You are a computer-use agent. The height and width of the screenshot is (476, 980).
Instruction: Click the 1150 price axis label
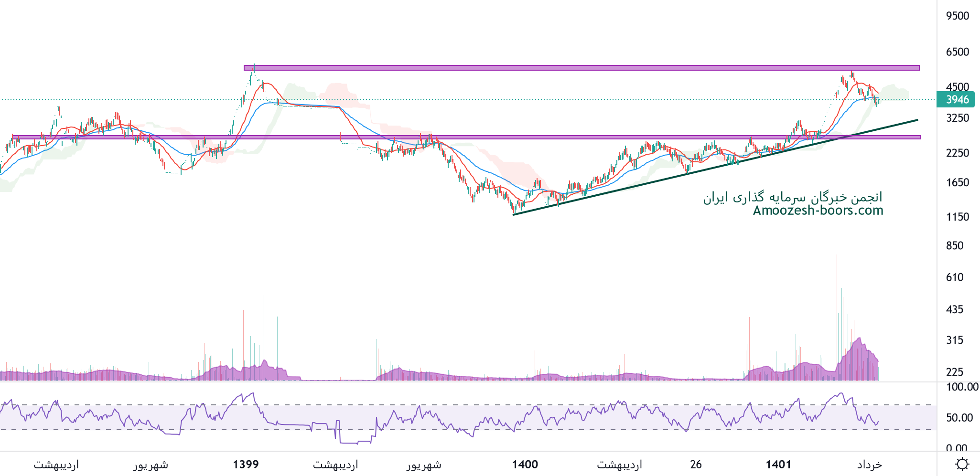(x=957, y=217)
